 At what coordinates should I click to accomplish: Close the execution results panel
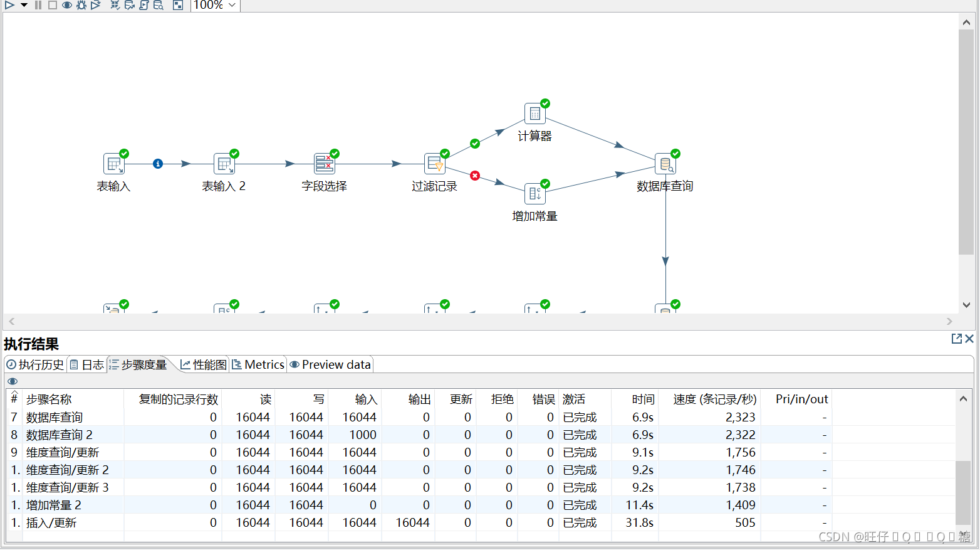click(969, 339)
